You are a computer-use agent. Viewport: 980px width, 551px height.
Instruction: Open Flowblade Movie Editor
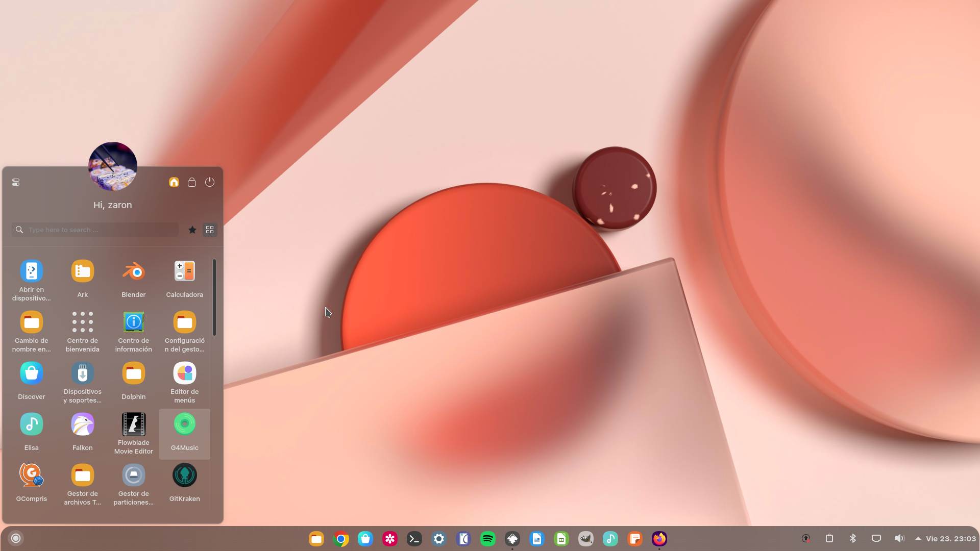[134, 434]
